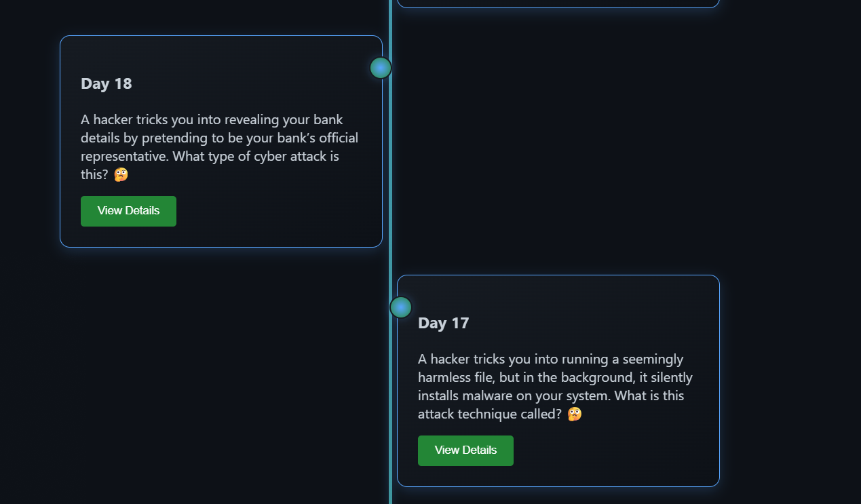Screen dimensions: 861x504
Task: Click the thinking emoji in Day 17 card
Action: tap(574, 414)
